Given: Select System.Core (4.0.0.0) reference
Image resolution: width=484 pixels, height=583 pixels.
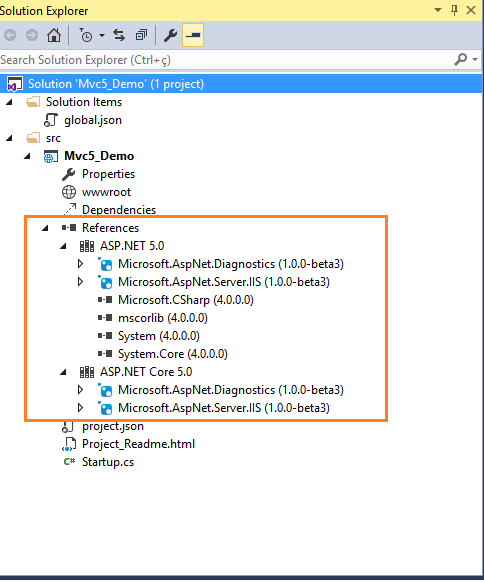Looking at the screenshot, I should pyautogui.click(x=172, y=354).
